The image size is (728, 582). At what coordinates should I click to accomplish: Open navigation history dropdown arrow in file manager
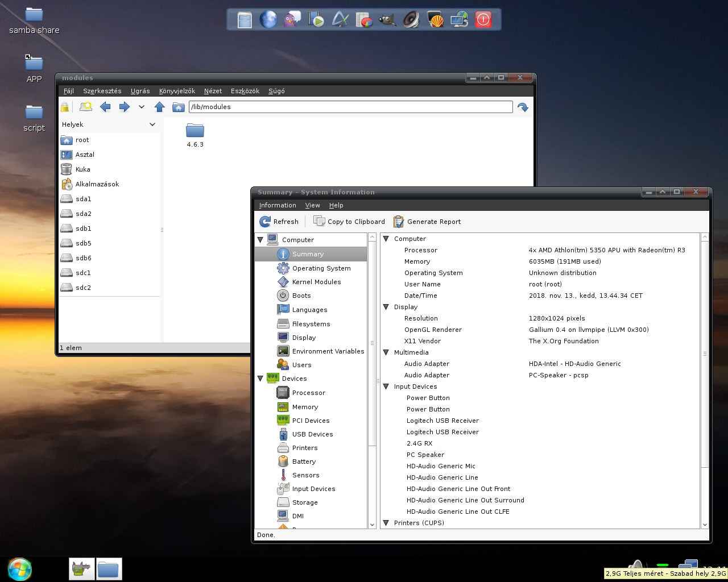[142, 107]
